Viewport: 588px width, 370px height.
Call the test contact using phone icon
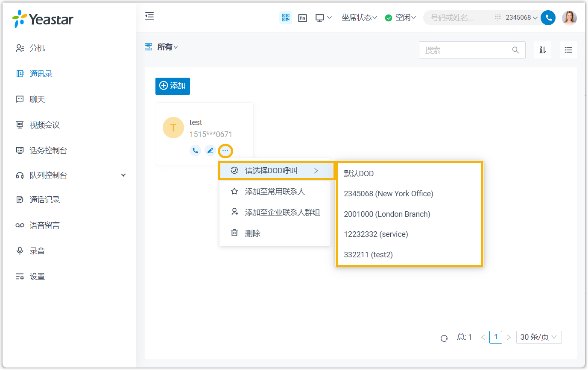coord(195,150)
